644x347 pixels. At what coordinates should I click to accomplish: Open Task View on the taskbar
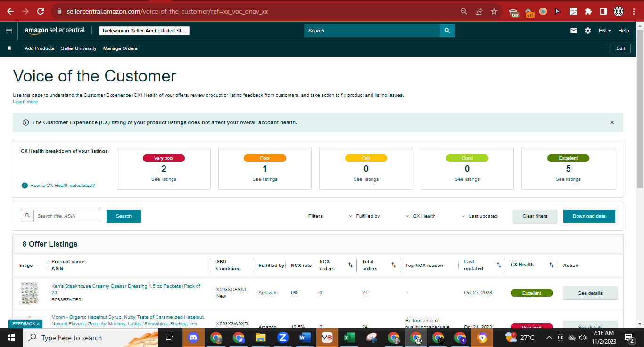[170, 338]
